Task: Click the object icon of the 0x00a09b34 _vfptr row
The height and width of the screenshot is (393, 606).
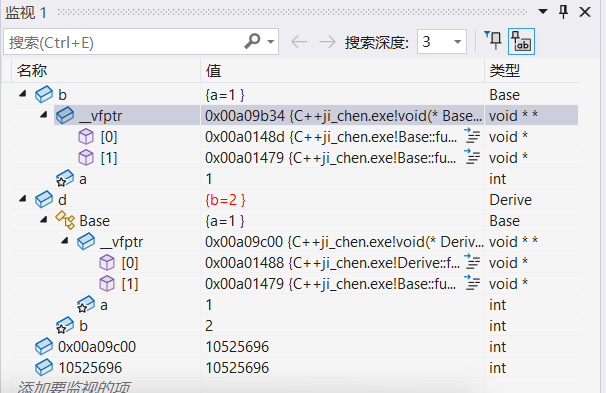Action: (65, 115)
